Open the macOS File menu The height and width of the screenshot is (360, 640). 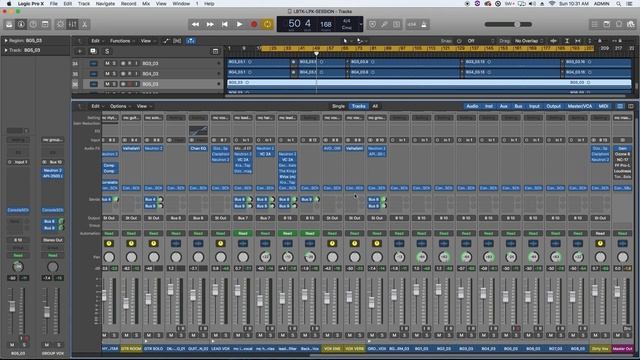coord(53,4)
